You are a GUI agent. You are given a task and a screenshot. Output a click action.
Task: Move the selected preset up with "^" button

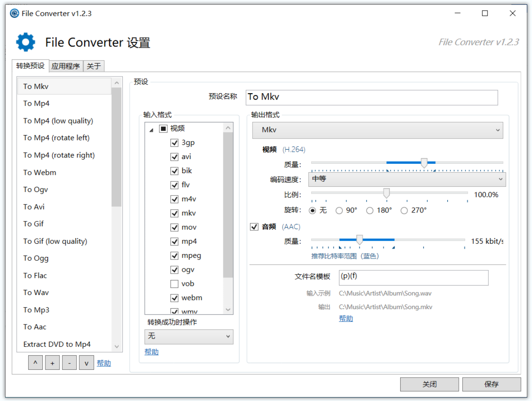coord(35,363)
